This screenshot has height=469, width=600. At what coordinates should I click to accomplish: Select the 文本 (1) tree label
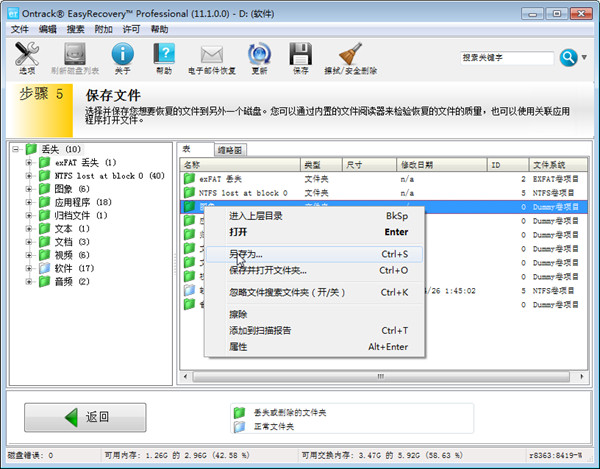click(72, 229)
